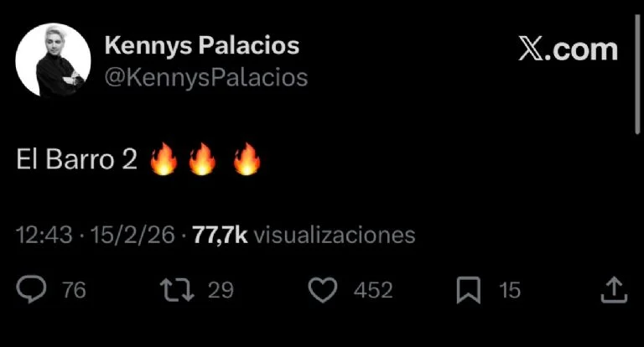Open Kennys Palacios profile picture
644x347 pixels.
(x=53, y=60)
